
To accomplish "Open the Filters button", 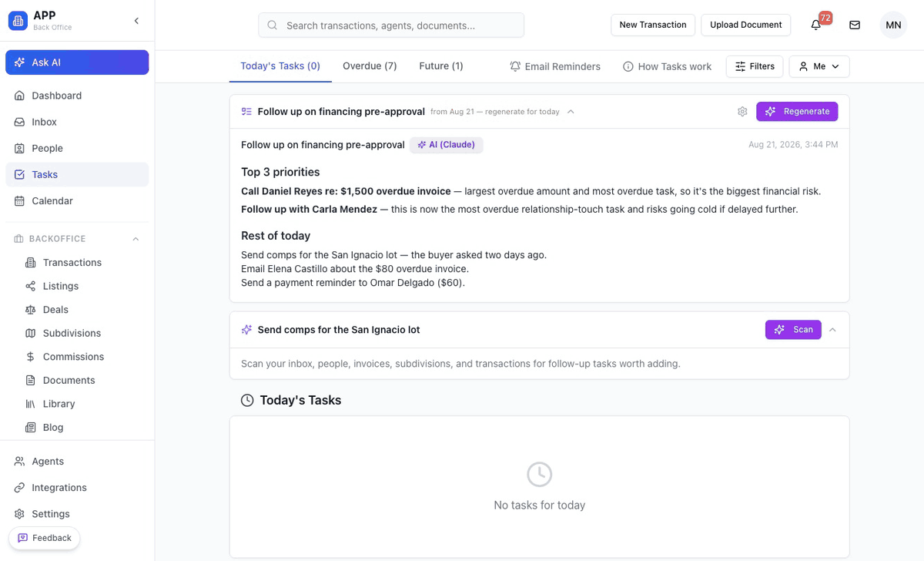I will point(755,66).
